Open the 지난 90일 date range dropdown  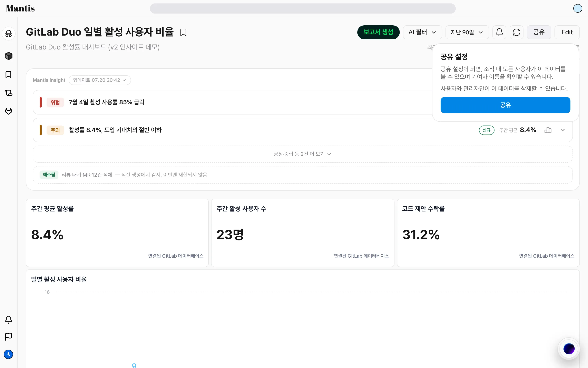pyautogui.click(x=467, y=32)
